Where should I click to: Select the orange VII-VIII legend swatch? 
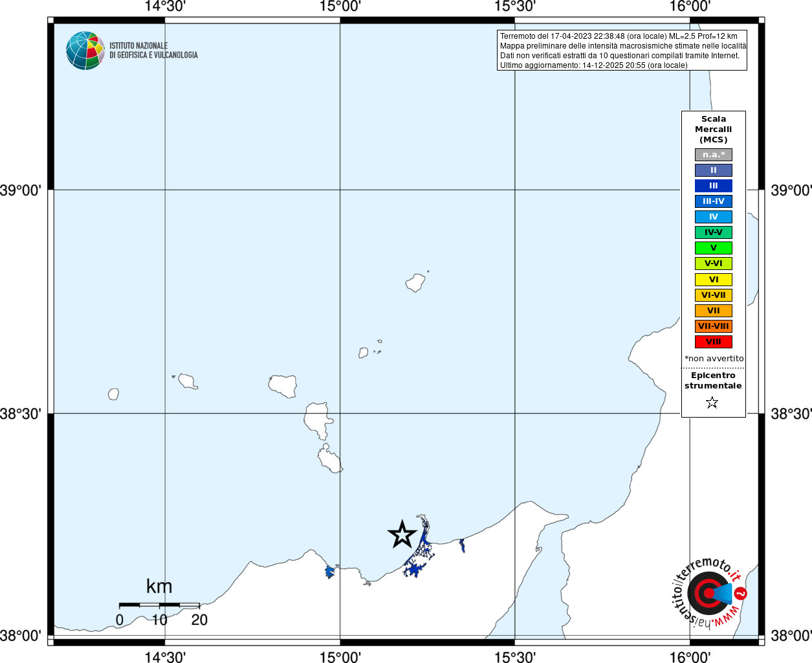point(714,326)
